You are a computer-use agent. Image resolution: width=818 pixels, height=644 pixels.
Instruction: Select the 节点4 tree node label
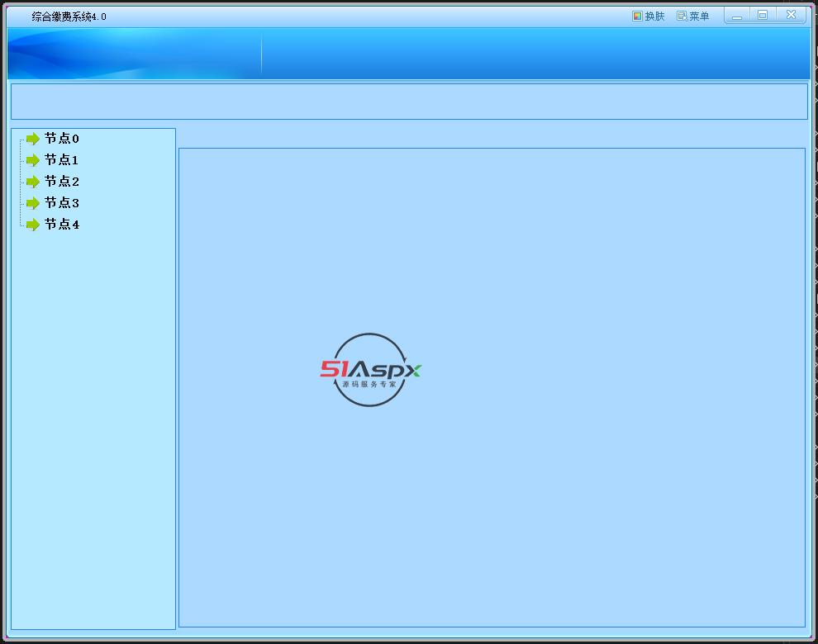point(62,225)
